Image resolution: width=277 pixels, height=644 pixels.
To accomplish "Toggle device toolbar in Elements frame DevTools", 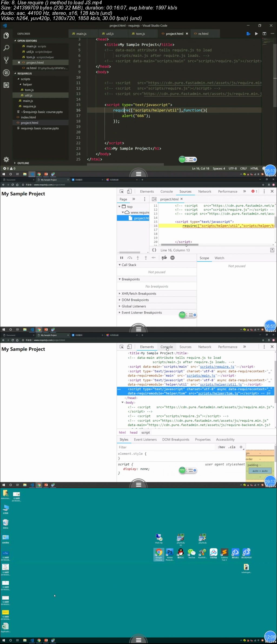I will pyautogui.click(x=129, y=347).
